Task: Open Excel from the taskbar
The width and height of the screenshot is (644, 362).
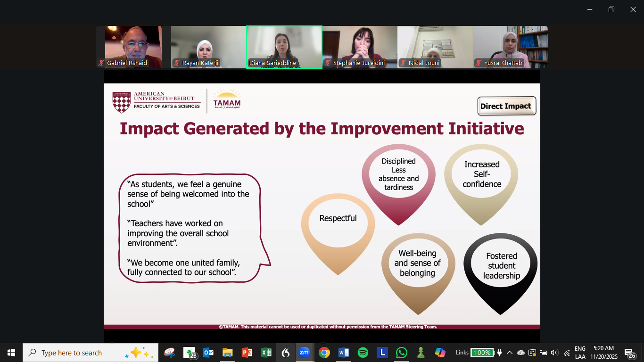Action: tap(266, 353)
